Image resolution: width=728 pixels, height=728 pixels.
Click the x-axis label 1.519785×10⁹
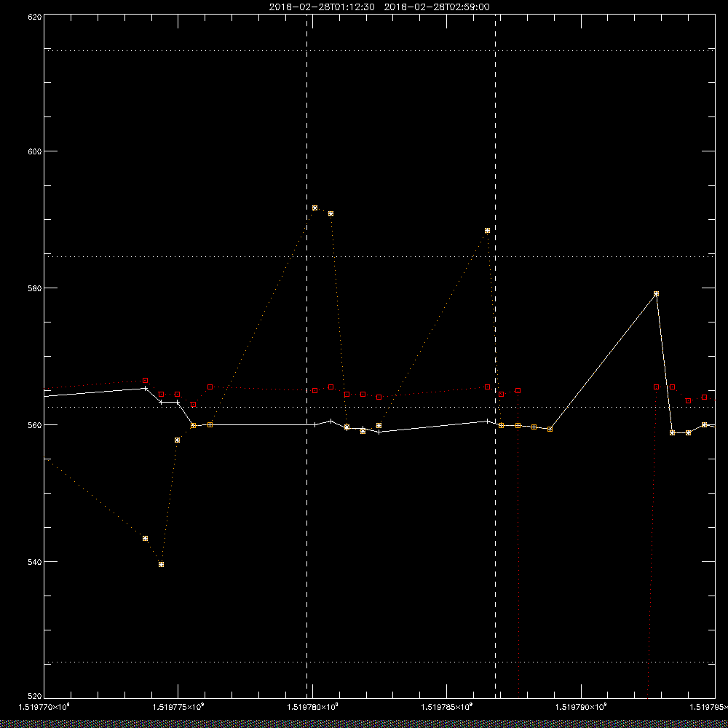447,707
